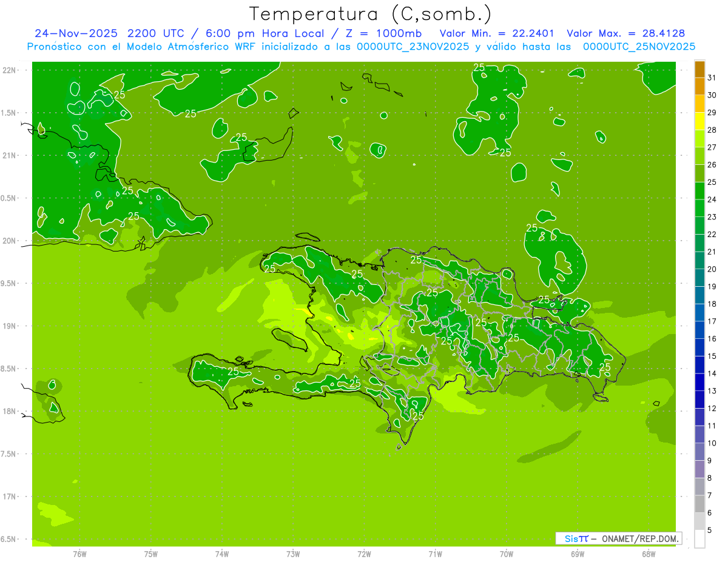Pick the gray color band between 6 and 7

point(699,504)
